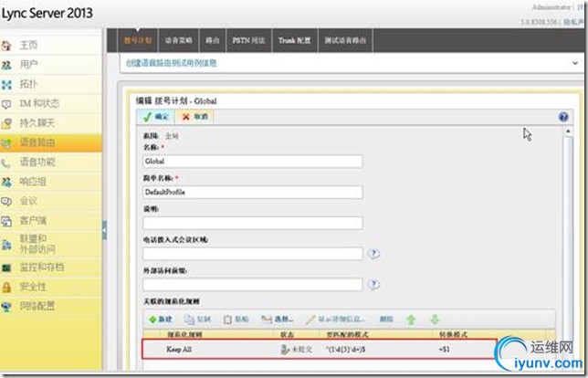588x378 pixels.
Task: Open the 监控和存档 monitoring icon
Action: 6,268
